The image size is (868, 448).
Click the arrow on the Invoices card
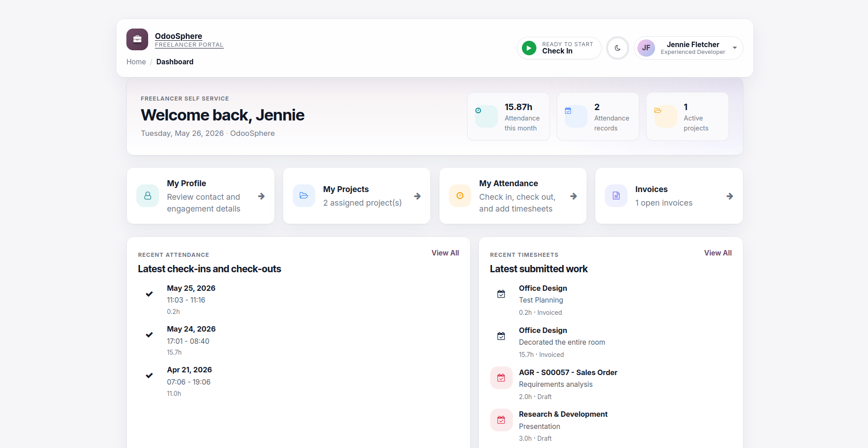(730, 196)
